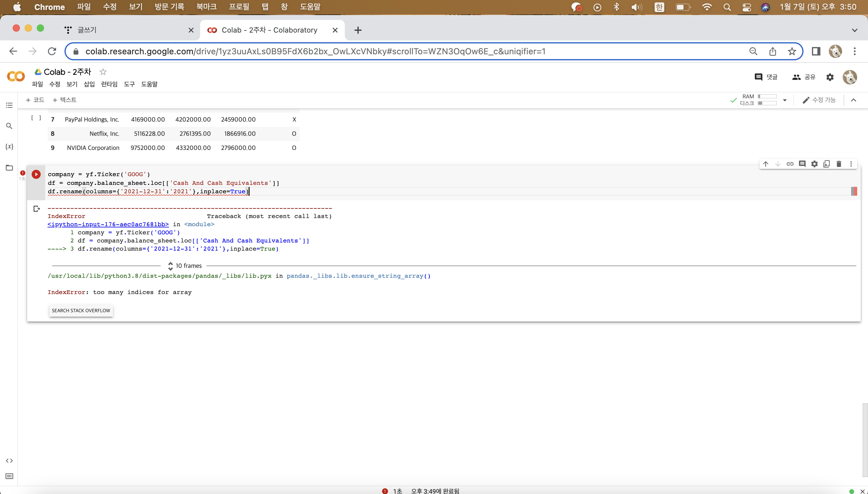Open the variables inspector icon
The image size is (868, 494).
pos(10,147)
